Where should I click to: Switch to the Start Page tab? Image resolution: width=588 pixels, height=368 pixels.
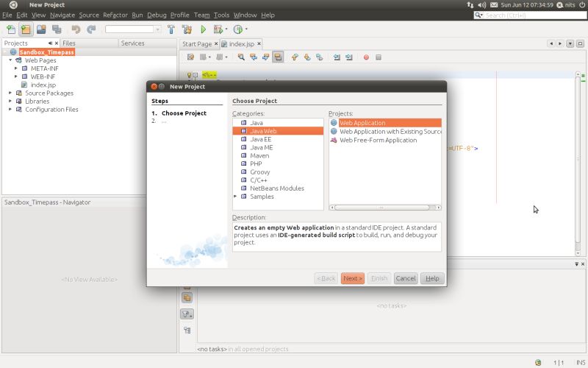197,44
